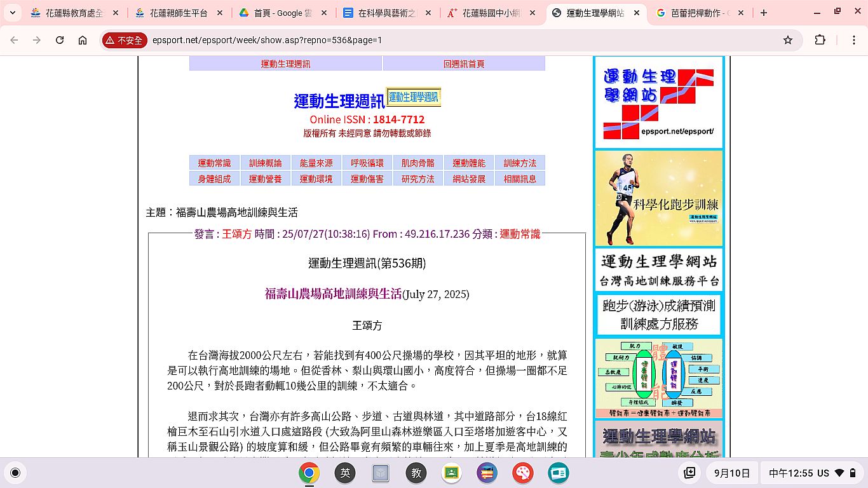Click the ChromeOS launcher circle button

pyautogui.click(x=15, y=473)
